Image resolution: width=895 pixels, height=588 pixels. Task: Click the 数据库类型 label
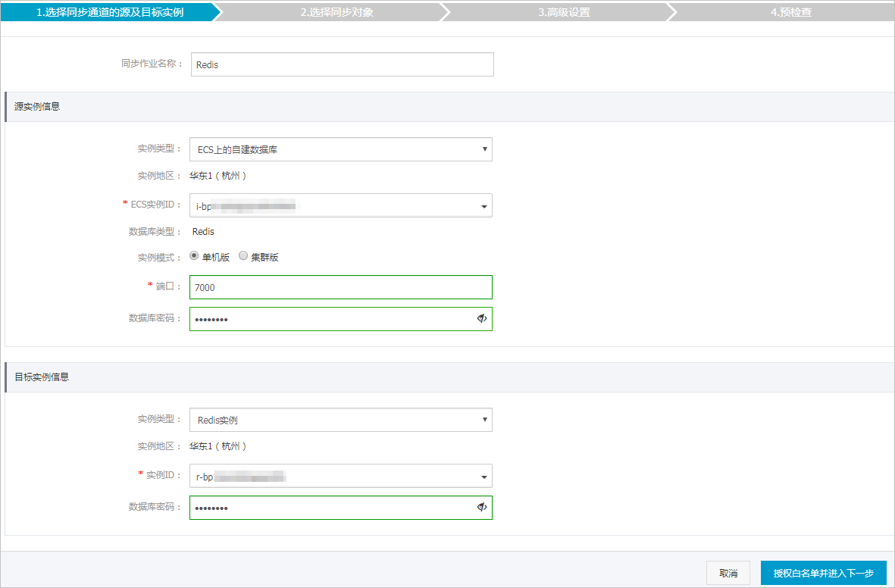click(x=155, y=232)
